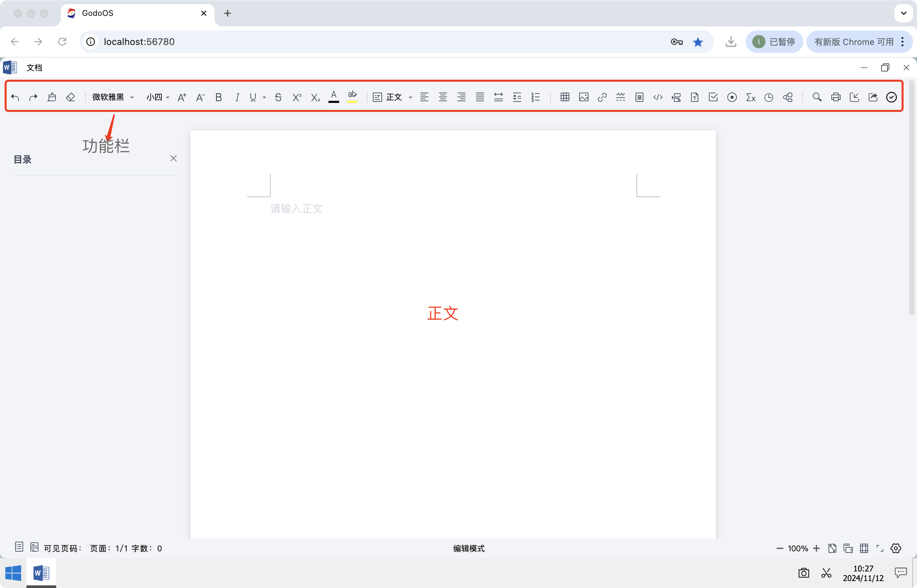Insert a table

tap(565, 97)
